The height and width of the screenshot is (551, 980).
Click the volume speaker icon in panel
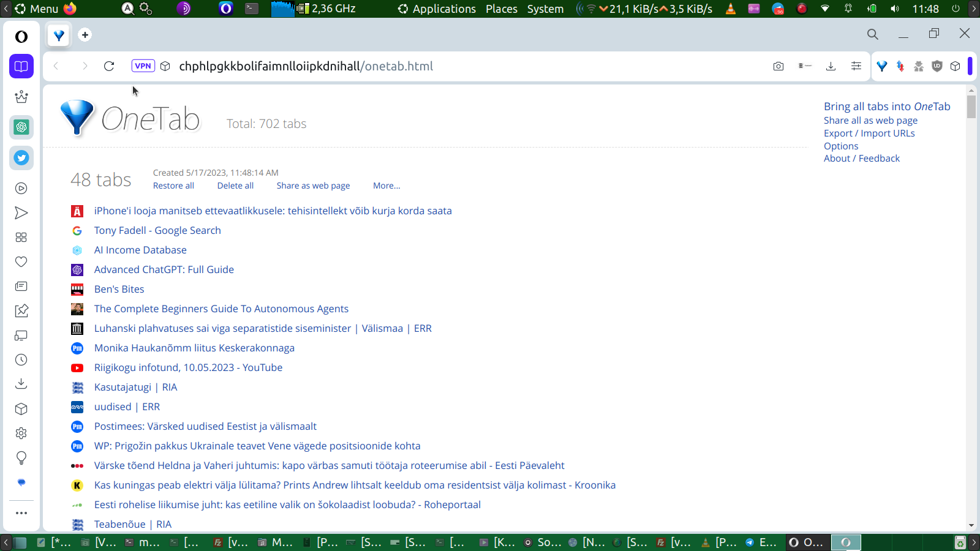point(895,9)
